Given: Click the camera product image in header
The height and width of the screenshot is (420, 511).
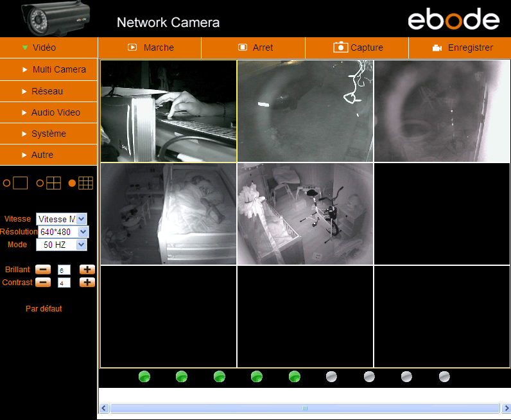Looking at the screenshot, I should (56, 19).
